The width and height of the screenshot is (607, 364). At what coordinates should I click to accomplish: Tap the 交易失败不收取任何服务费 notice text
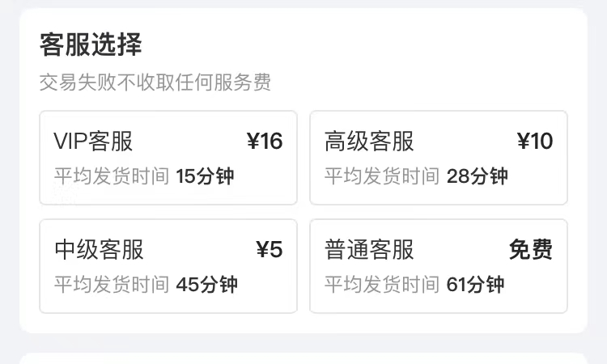point(155,83)
